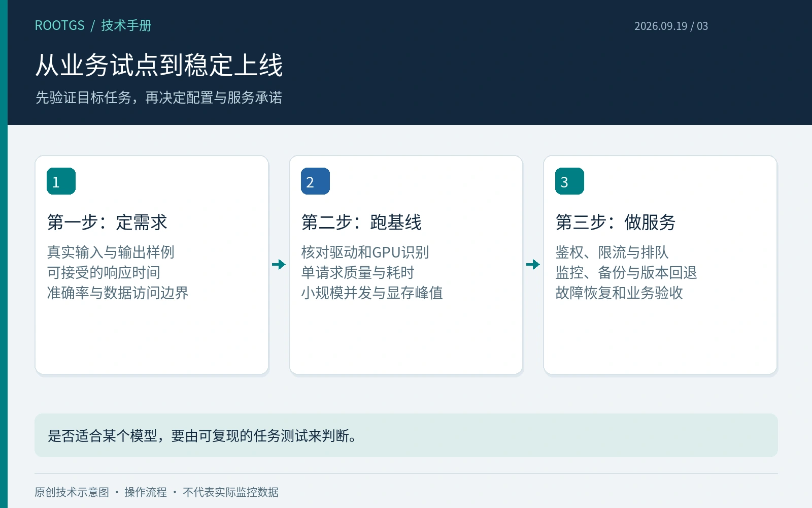Click line 真实输入与输出样例
The height and width of the screenshot is (508, 812).
[x=111, y=252]
